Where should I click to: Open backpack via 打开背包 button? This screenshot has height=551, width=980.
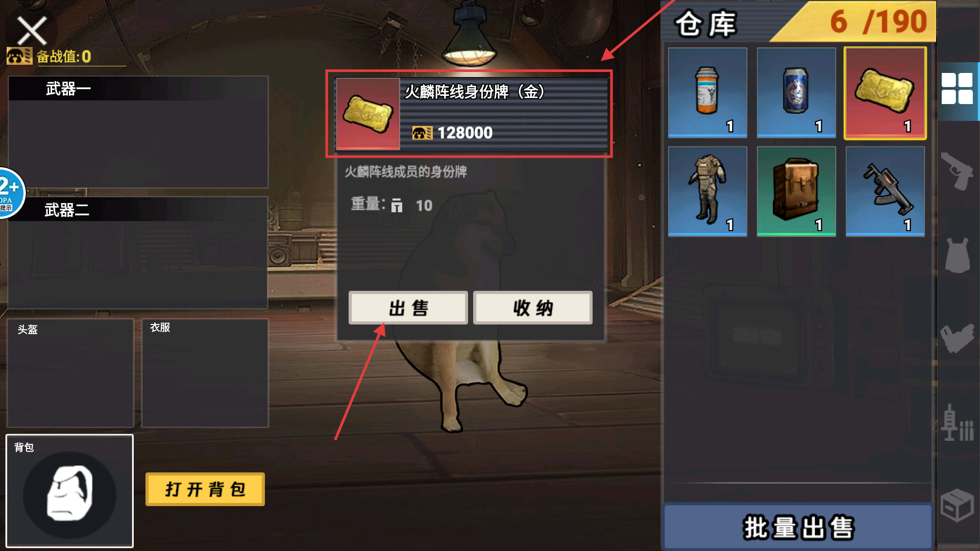[205, 489]
